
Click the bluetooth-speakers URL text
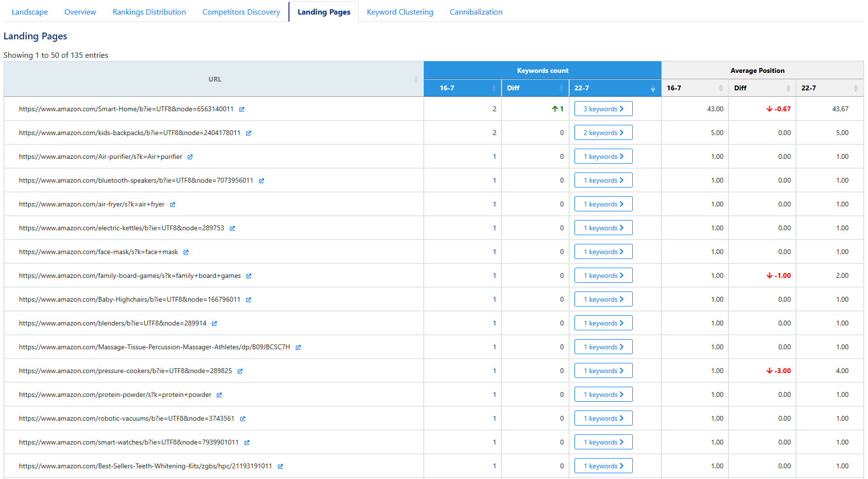(136, 180)
